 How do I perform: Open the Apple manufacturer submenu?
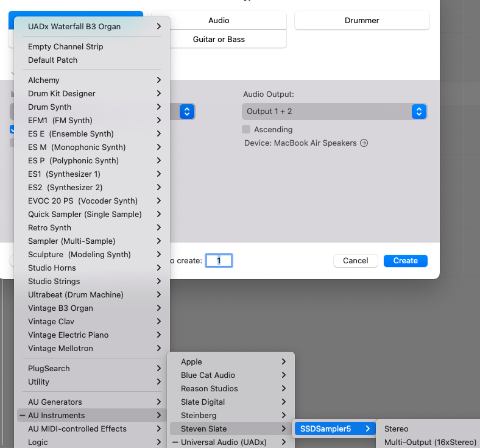[232, 362]
